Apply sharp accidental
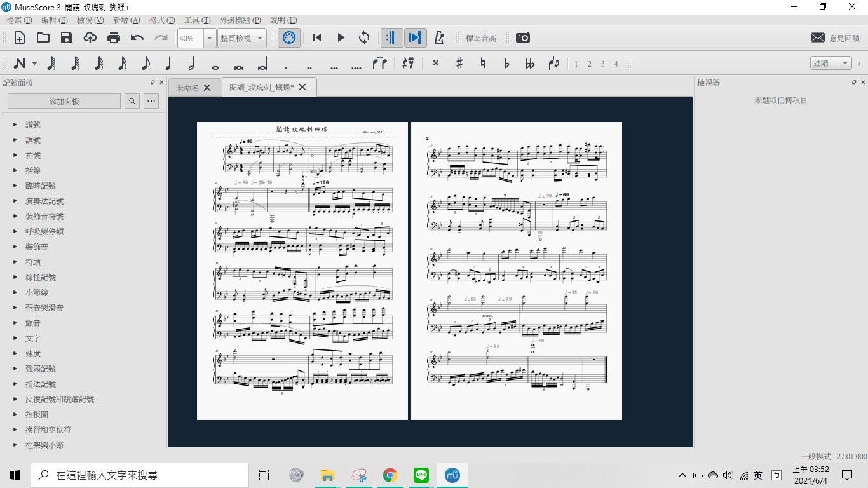The width and height of the screenshot is (868, 488). [x=459, y=64]
